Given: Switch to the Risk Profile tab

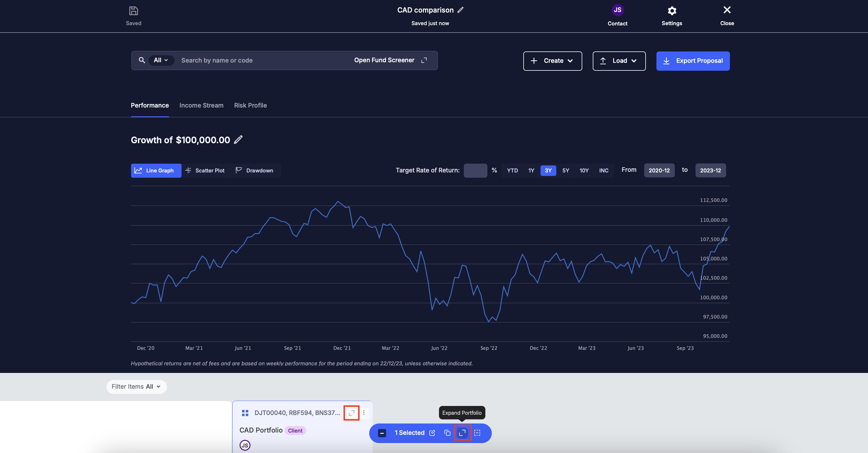Looking at the screenshot, I should tap(250, 105).
